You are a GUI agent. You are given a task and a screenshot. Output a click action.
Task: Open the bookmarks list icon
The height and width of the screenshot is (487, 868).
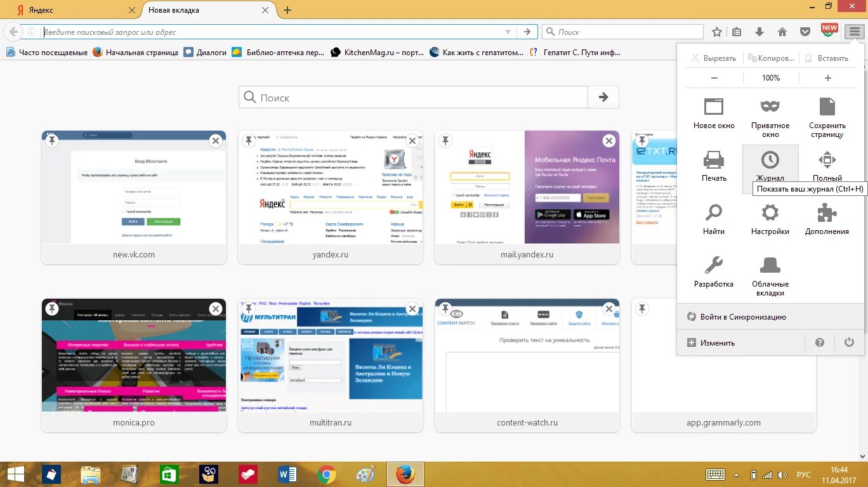pos(737,32)
